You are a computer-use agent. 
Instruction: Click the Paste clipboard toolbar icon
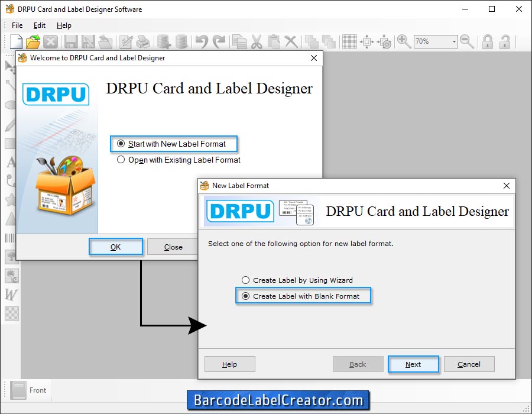point(274,42)
